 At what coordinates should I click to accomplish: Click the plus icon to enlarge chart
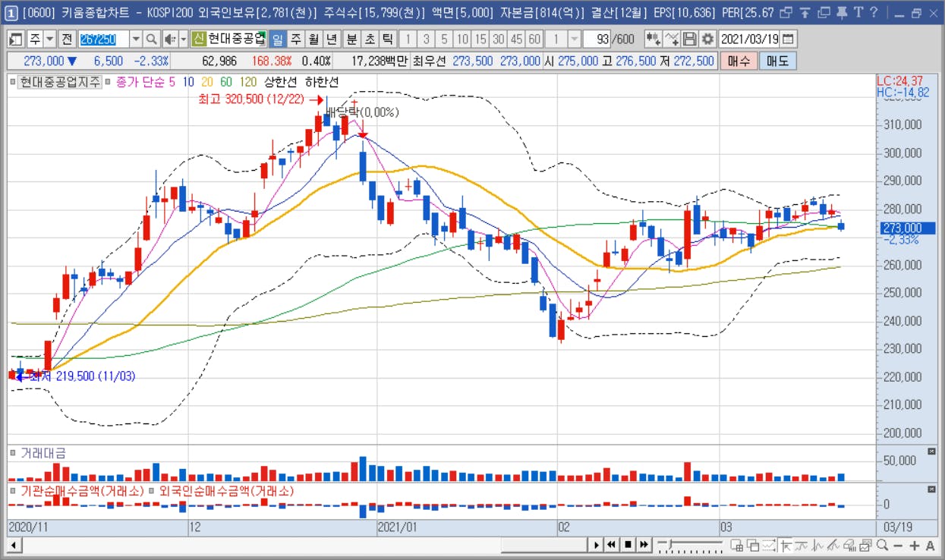click(914, 546)
